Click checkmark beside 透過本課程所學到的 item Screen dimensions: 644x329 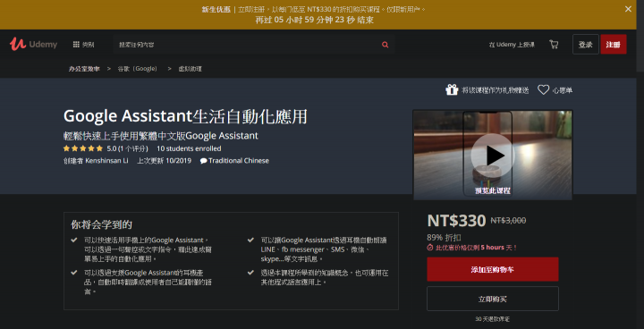250,273
